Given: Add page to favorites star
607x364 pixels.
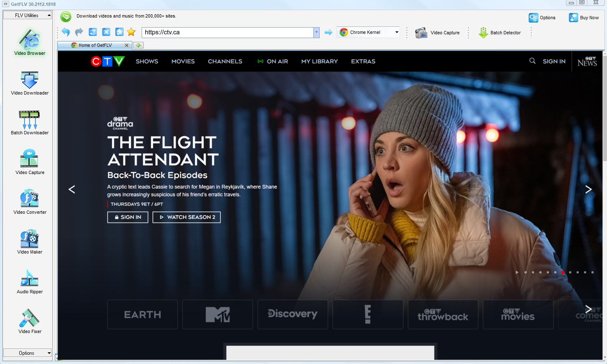Looking at the screenshot, I should point(131,32).
